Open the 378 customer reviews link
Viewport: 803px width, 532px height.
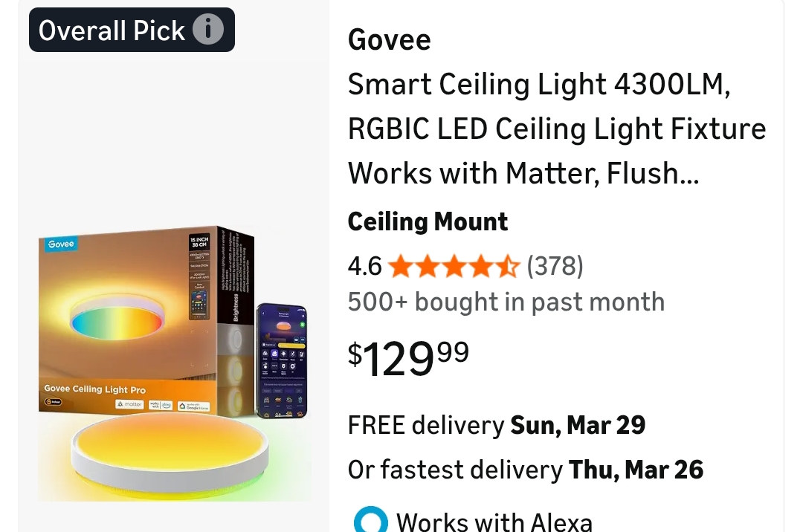(555, 266)
